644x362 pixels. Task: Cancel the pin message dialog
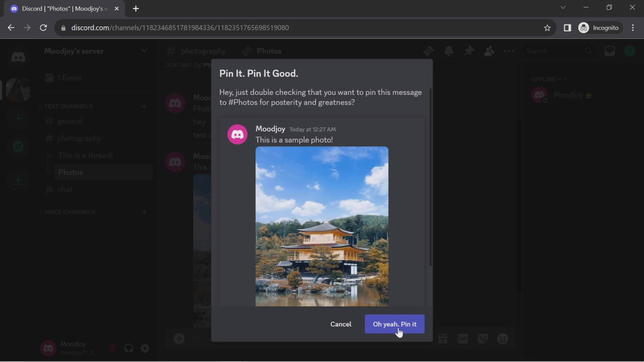341,324
